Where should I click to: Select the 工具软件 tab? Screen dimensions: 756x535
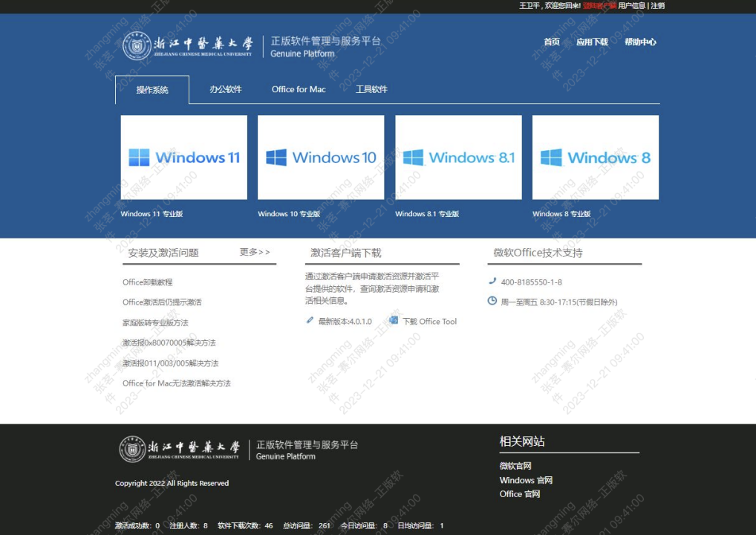(x=371, y=89)
